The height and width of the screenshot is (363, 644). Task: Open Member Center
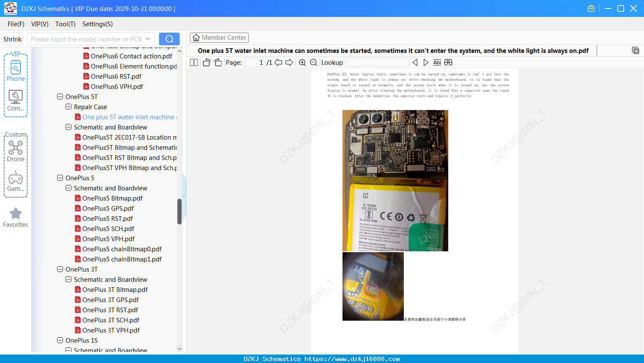tap(219, 38)
